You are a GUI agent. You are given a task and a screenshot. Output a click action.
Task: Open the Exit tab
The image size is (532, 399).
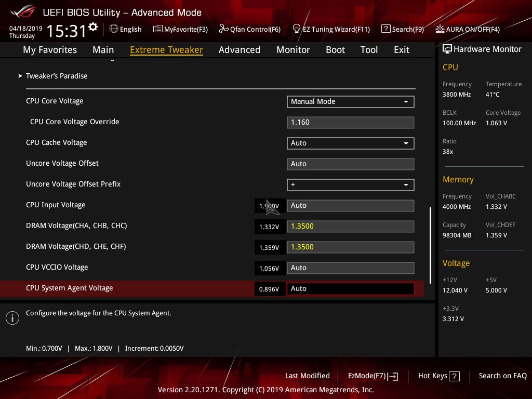tap(402, 50)
